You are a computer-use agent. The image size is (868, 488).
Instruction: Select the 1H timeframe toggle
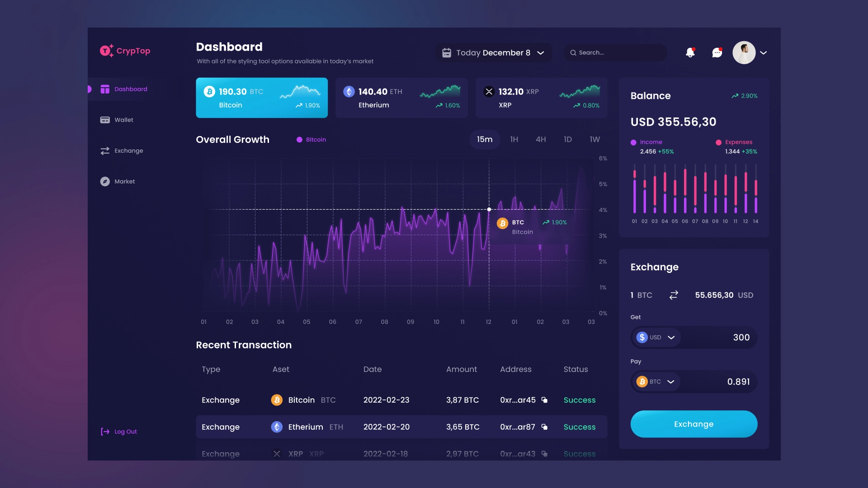point(514,139)
